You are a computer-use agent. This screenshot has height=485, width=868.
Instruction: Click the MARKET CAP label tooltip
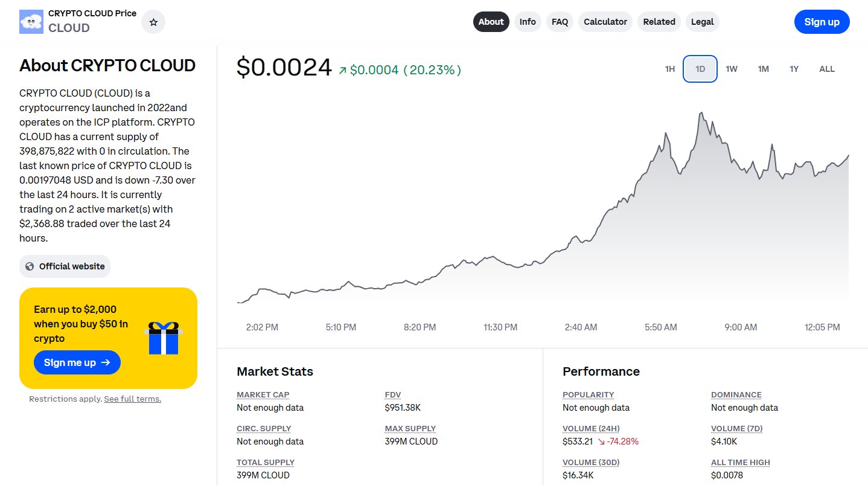[x=263, y=394]
